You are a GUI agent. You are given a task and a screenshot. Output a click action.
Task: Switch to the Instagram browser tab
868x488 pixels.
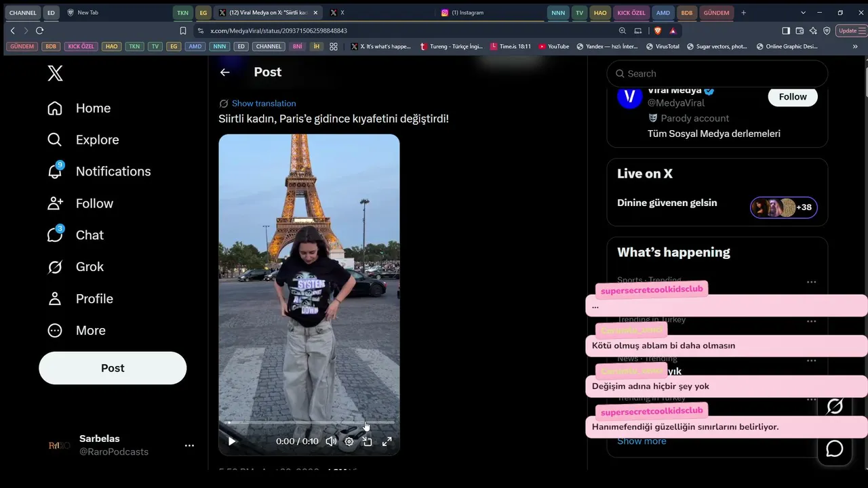[490, 13]
